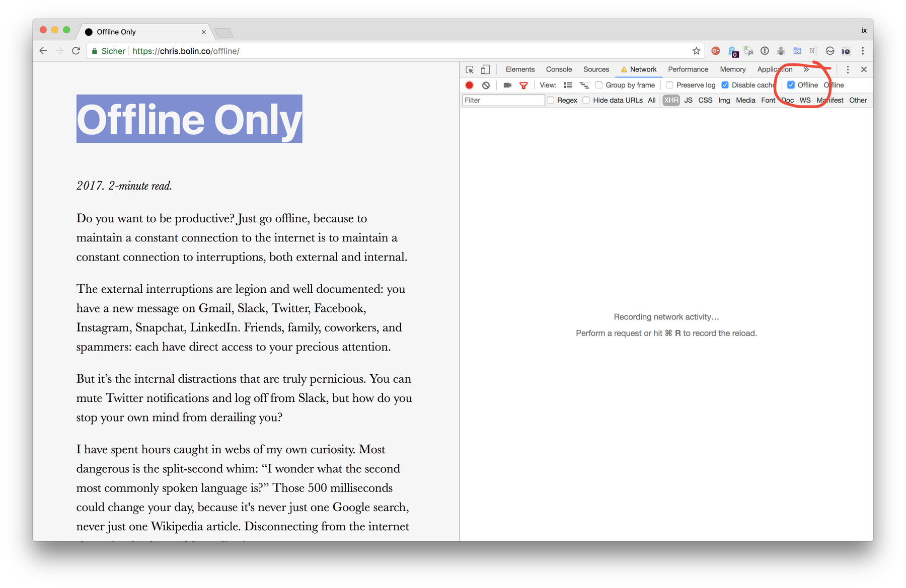Click the waterfall overview view icon
This screenshot has height=588, width=906.
pyautogui.click(x=584, y=85)
